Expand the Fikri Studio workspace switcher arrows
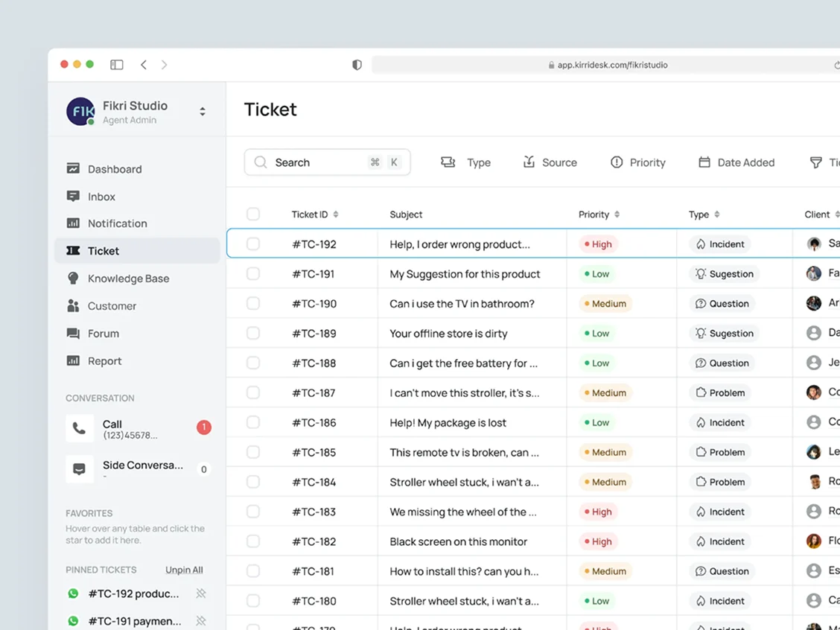 pos(202,112)
